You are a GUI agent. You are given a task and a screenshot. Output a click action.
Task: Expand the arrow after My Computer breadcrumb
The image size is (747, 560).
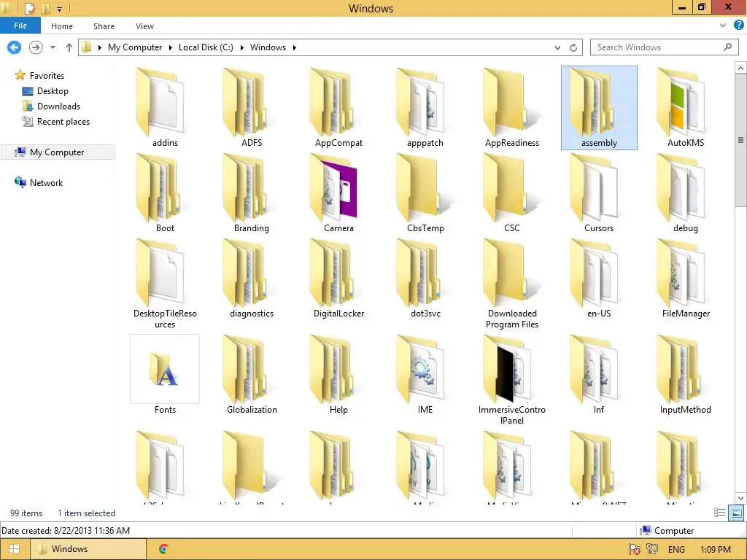170,47
